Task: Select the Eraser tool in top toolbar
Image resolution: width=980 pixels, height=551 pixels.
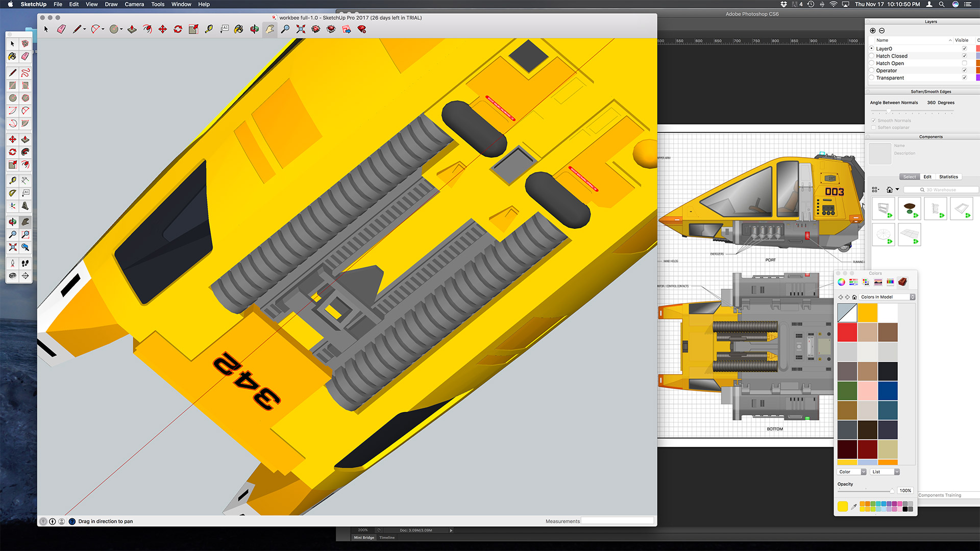Action: coord(61,30)
